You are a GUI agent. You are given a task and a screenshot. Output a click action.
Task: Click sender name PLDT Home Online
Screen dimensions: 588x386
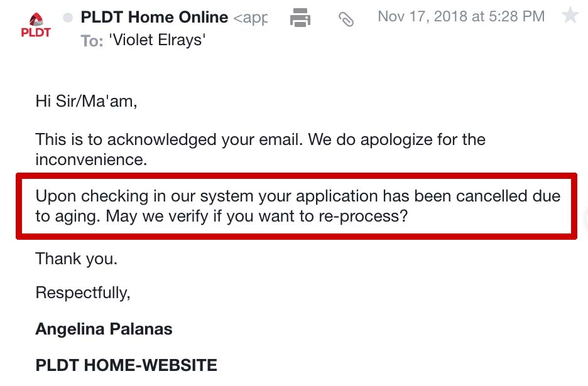tap(154, 18)
